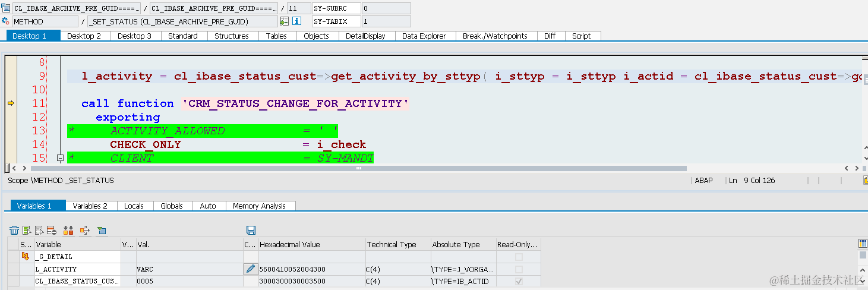Click the yellow execution arrow at line 11

(x=10, y=103)
